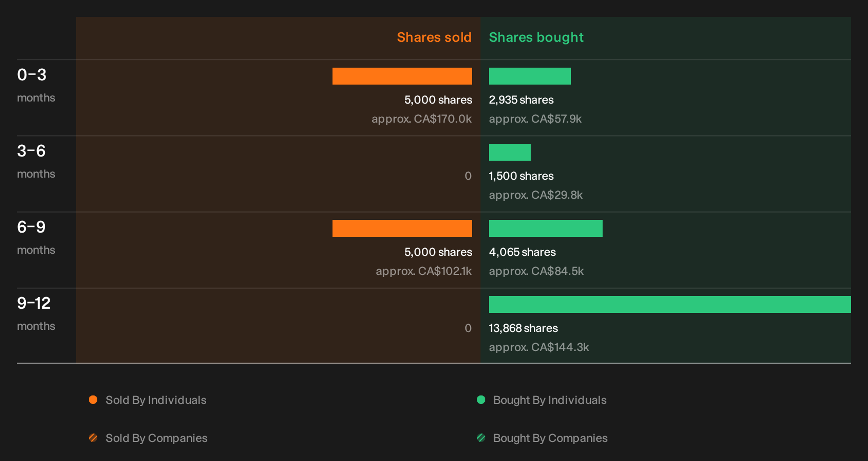Screen dimensions: 868x461
Task: Click the approx. CA$170.0k amount
Action: coord(422,119)
